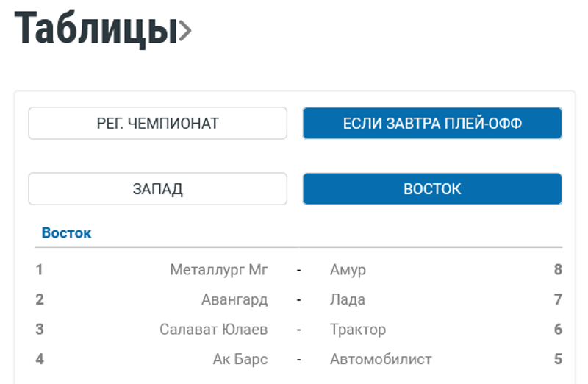Screen dimensions: 588x384
Task: Click seed number 8 beside Амур
Action: (558, 270)
